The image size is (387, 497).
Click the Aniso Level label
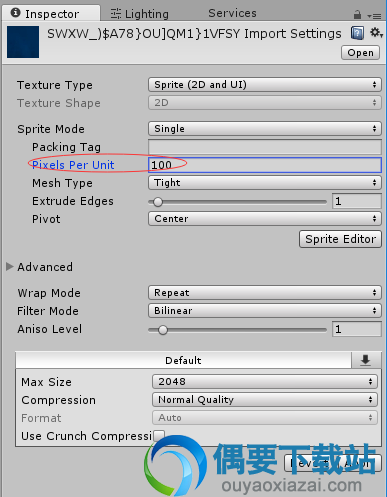click(x=50, y=329)
